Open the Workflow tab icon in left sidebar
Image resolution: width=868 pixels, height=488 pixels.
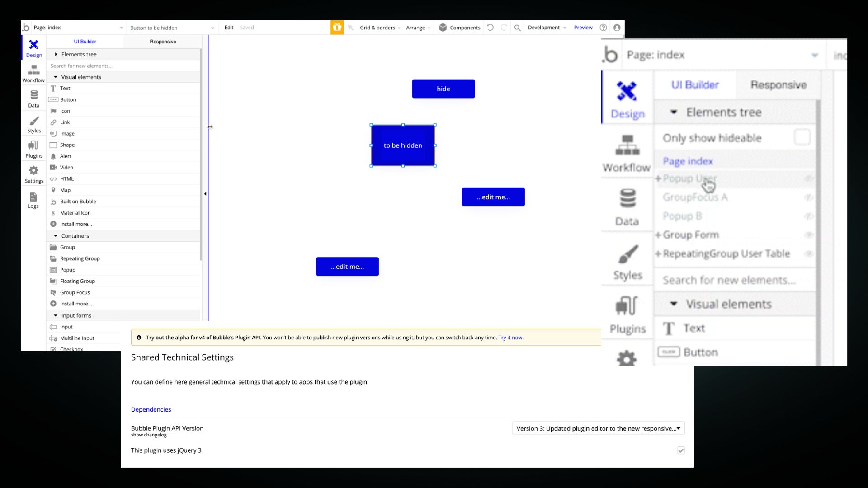[x=33, y=70]
